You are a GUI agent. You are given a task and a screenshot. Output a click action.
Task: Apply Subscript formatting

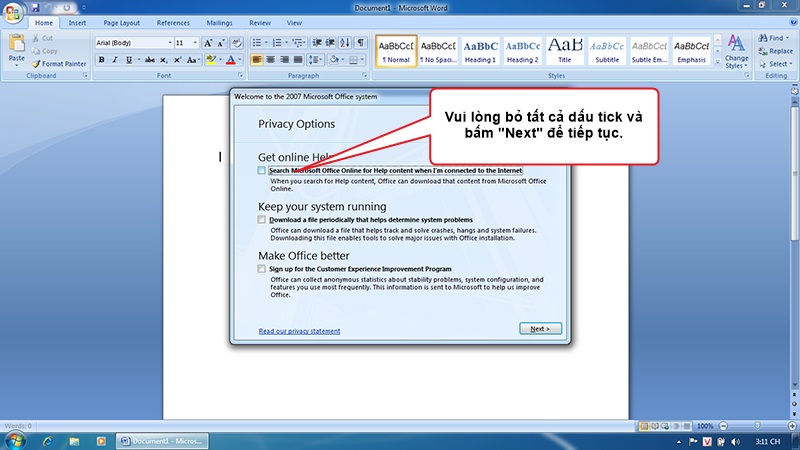(163, 60)
